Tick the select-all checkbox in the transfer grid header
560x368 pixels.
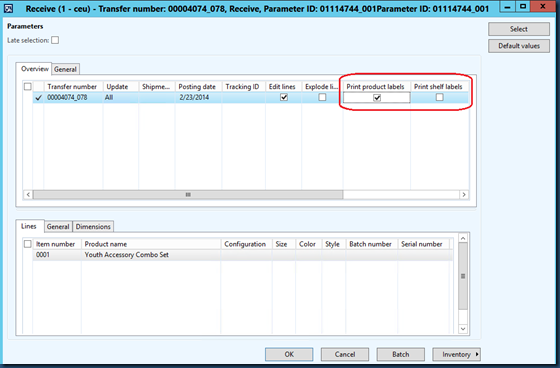point(28,86)
